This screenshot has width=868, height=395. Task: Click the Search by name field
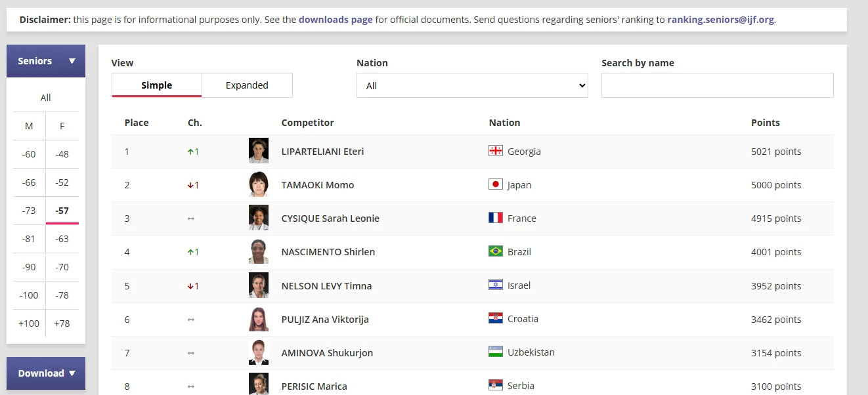click(x=717, y=85)
